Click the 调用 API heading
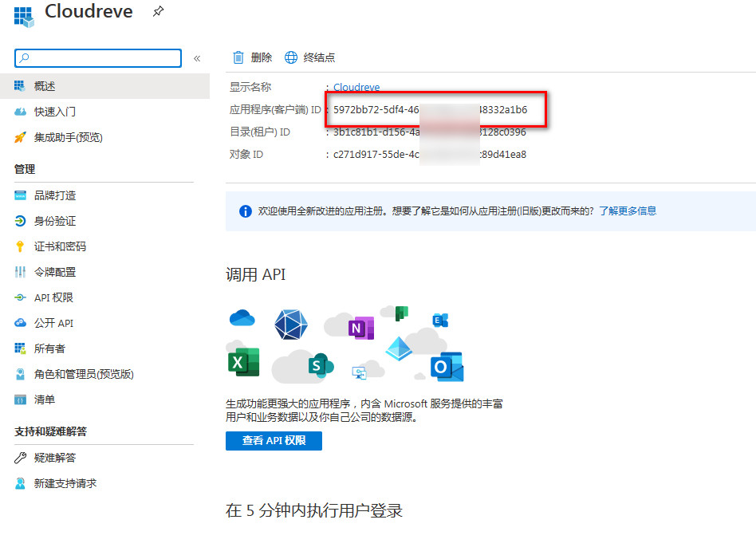This screenshot has width=756, height=555. [255, 274]
